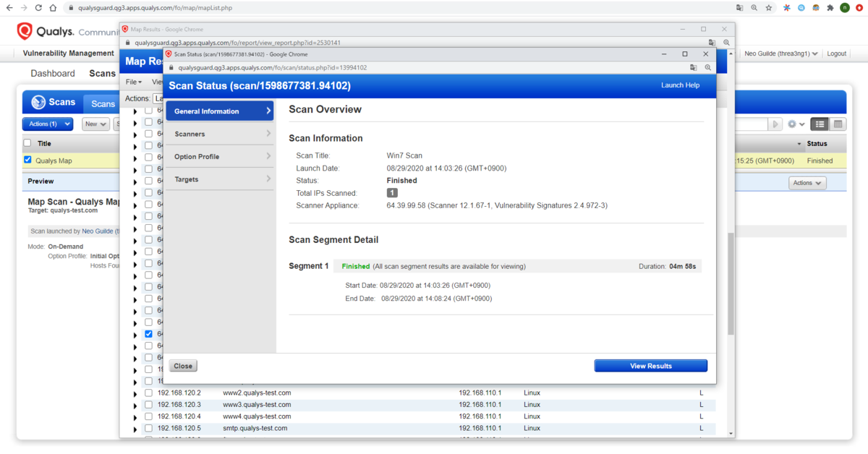The height and width of the screenshot is (454, 868).
Task: Click the Status column header
Action: tap(817, 143)
